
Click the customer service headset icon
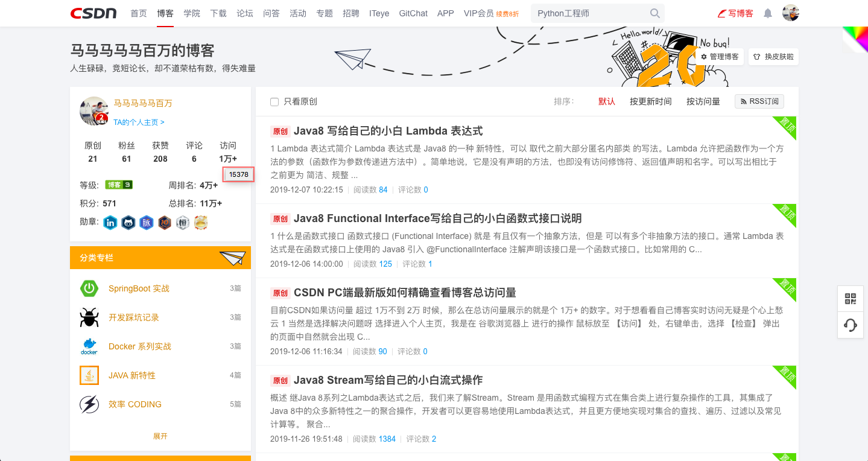850,325
